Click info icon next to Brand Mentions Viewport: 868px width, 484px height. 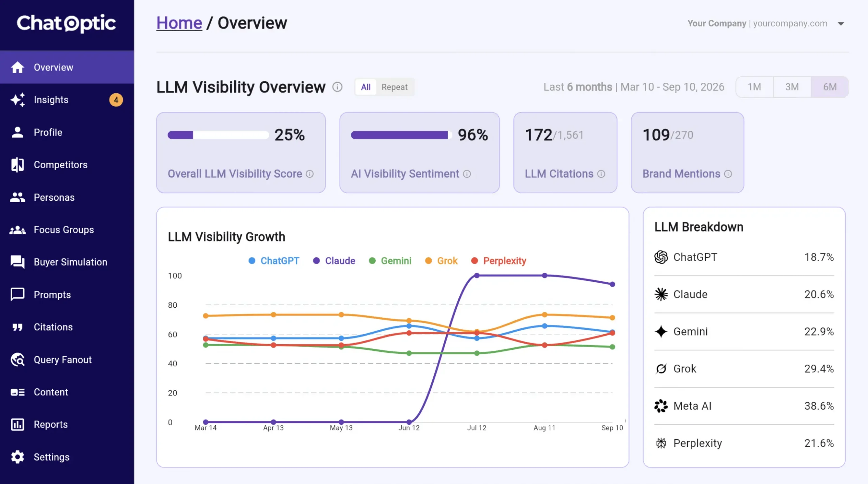pyautogui.click(x=728, y=174)
